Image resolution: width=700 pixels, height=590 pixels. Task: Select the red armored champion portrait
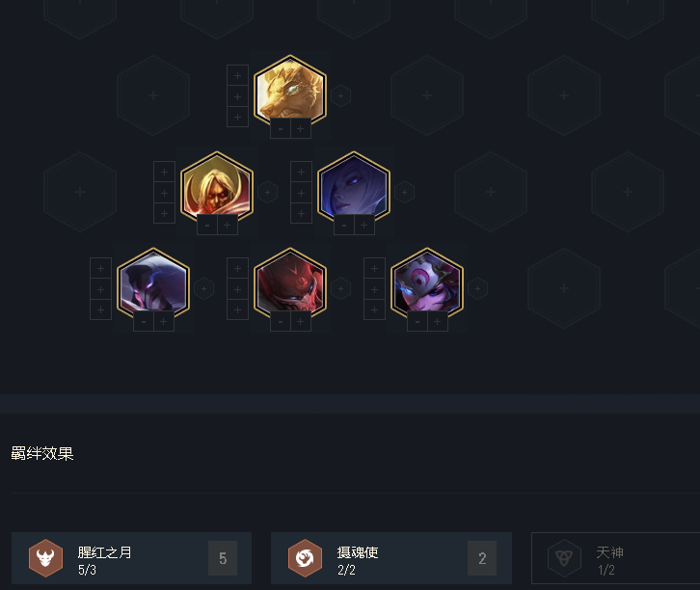(x=290, y=283)
